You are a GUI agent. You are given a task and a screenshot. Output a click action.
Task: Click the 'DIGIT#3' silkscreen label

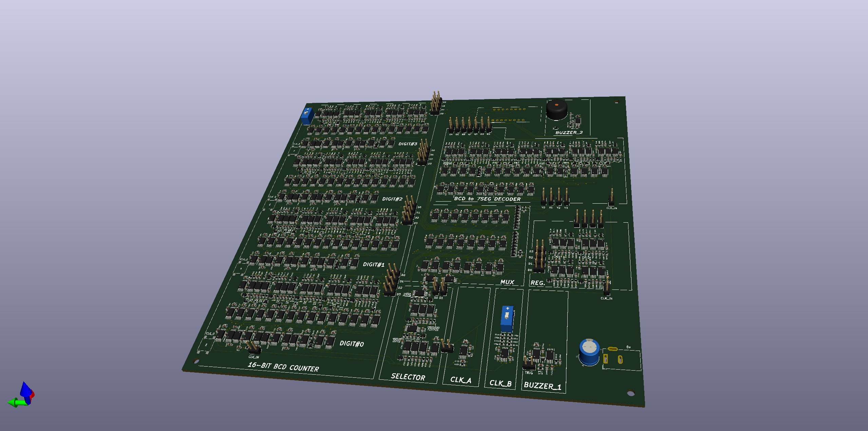(x=408, y=144)
